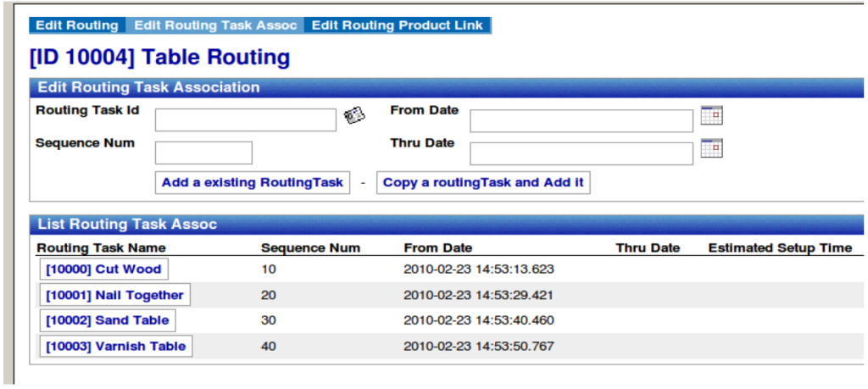Open the Thru Date calendar picker
Viewport: 868px width, 389px height.
pos(711,148)
